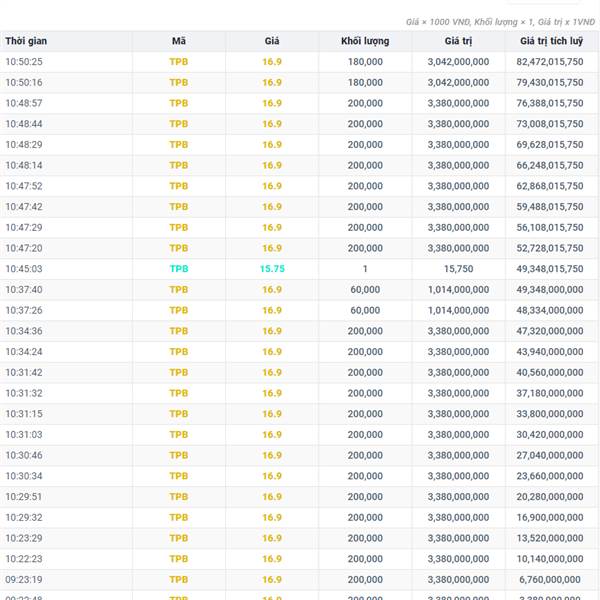600x600 pixels.
Task: Select the time cell 10:47:42
Action: (x=24, y=207)
